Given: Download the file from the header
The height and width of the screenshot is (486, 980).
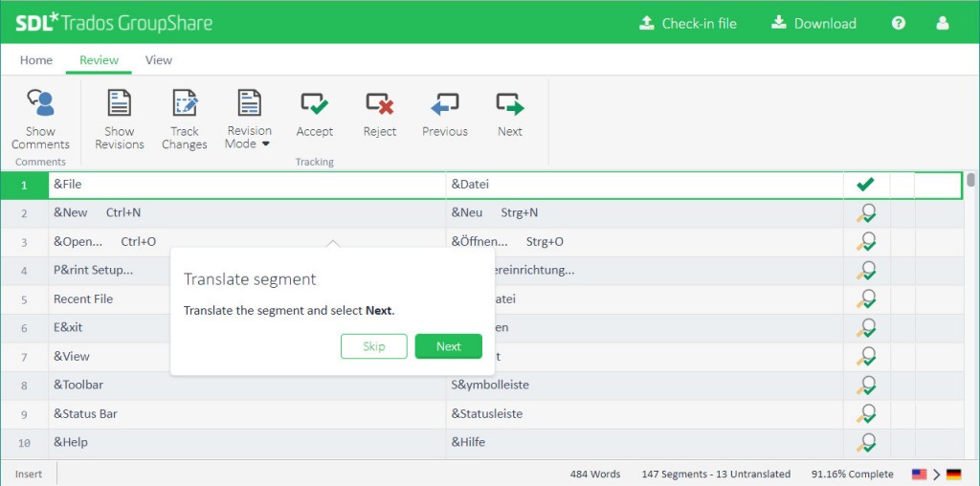Looking at the screenshot, I should (x=813, y=23).
